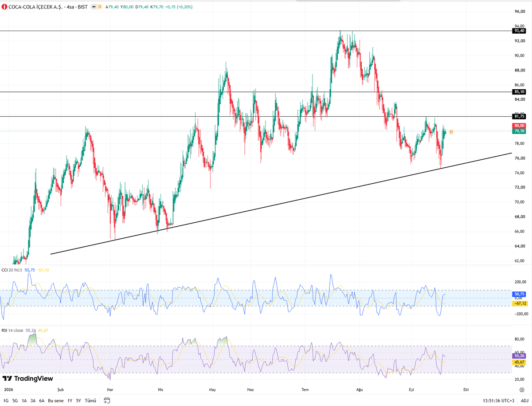Screen dimensions: 532x406
Task: Select the 1G time range
Action: (6, 400)
